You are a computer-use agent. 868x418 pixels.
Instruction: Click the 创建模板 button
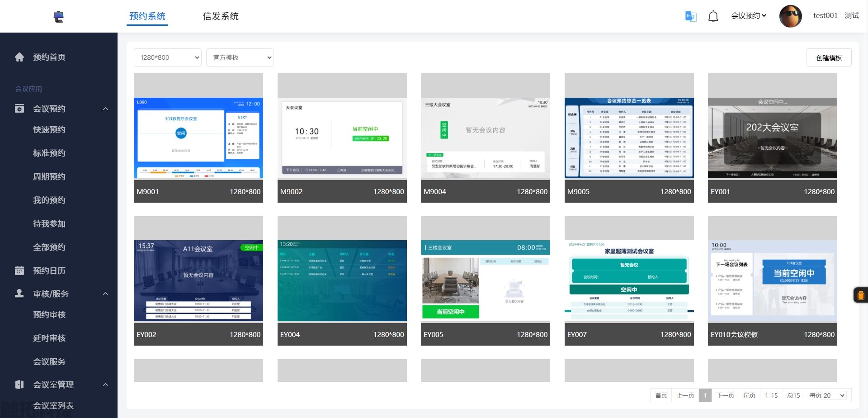829,57
